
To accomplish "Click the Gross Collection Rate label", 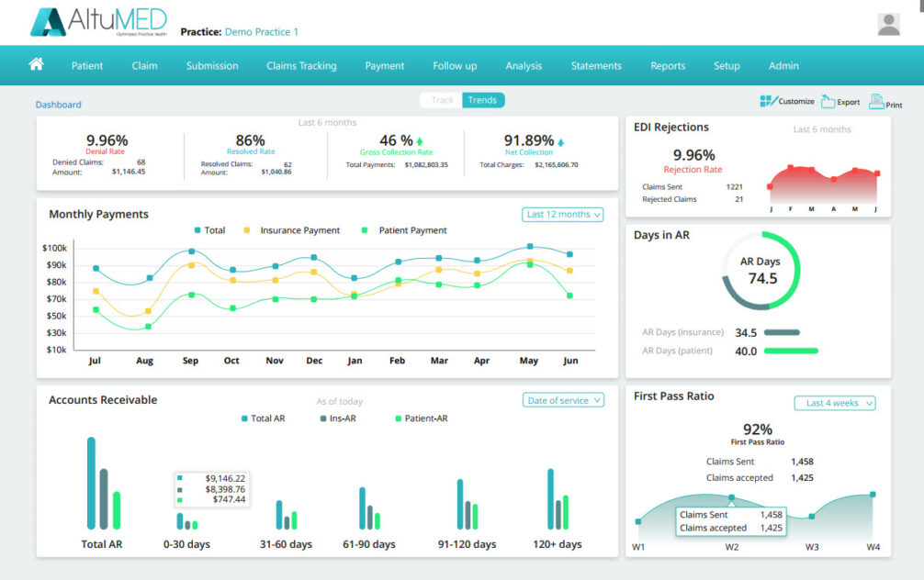I will [x=396, y=152].
